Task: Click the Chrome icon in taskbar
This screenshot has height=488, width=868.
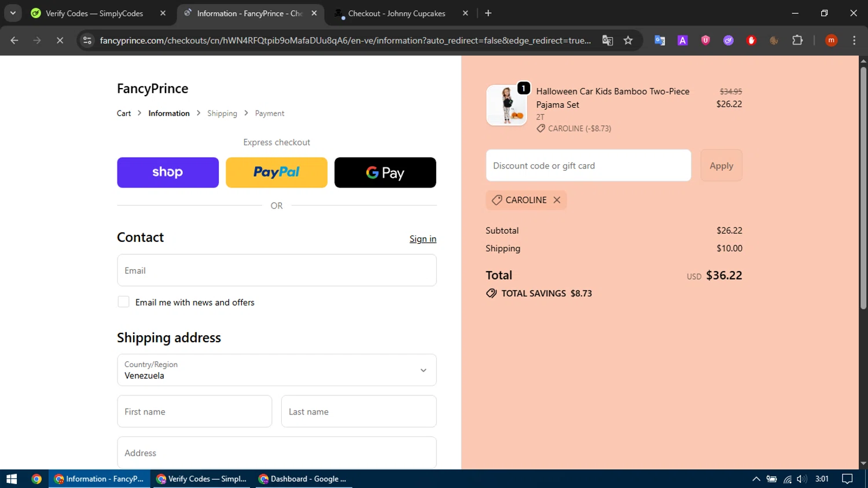Action: (36, 479)
